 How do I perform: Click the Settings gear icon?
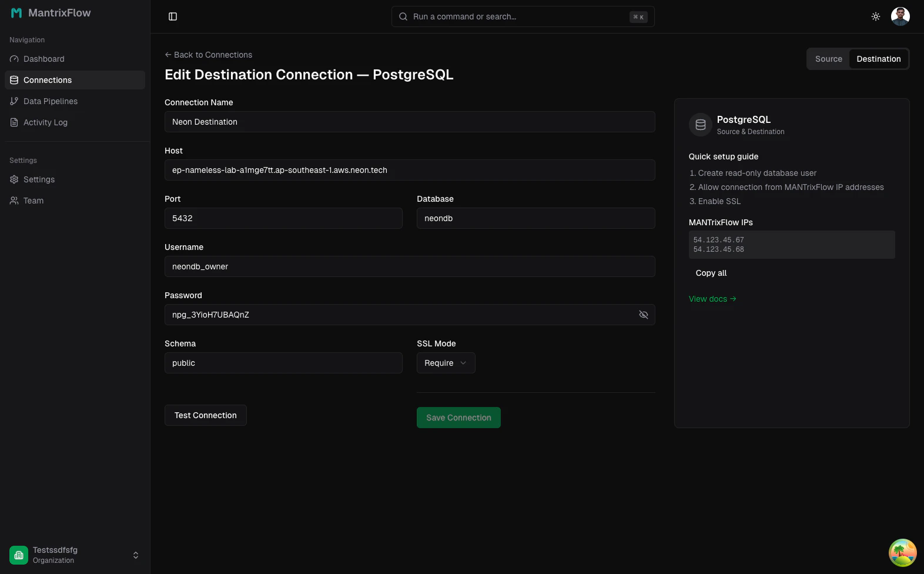(14, 179)
